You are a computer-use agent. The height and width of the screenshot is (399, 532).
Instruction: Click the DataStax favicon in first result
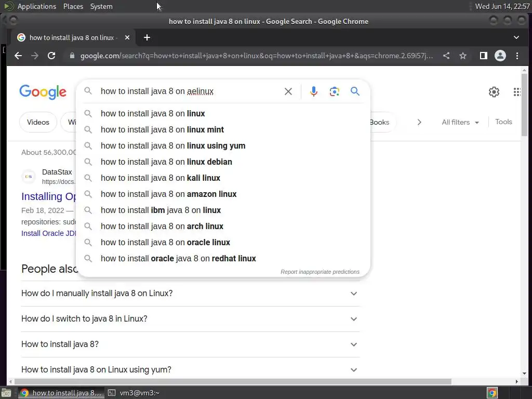[x=29, y=177]
